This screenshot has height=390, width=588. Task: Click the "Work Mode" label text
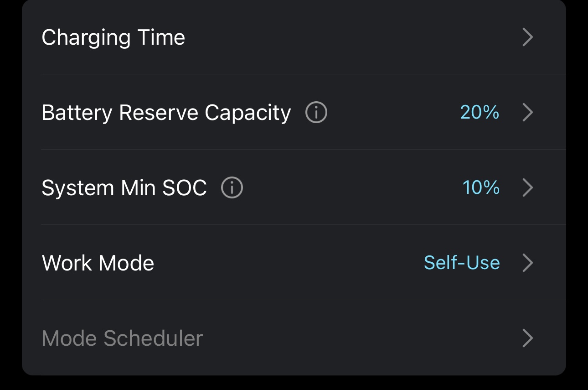[98, 263]
